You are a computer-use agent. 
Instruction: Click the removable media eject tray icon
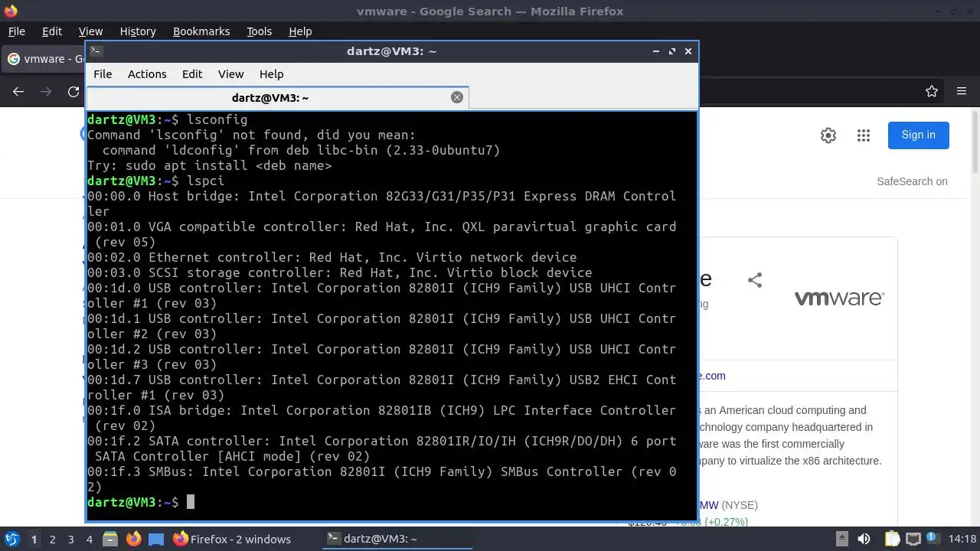point(841,539)
